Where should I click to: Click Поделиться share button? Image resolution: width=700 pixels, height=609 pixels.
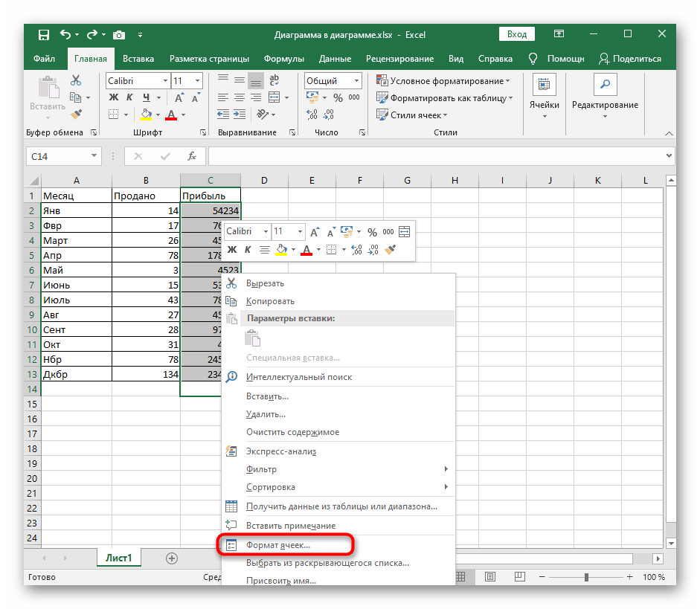point(630,59)
